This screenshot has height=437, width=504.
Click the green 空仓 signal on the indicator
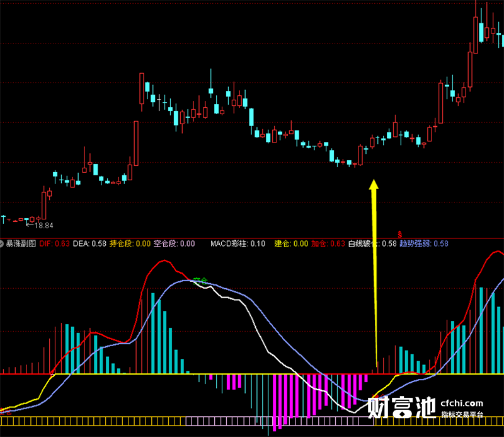[x=200, y=281]
